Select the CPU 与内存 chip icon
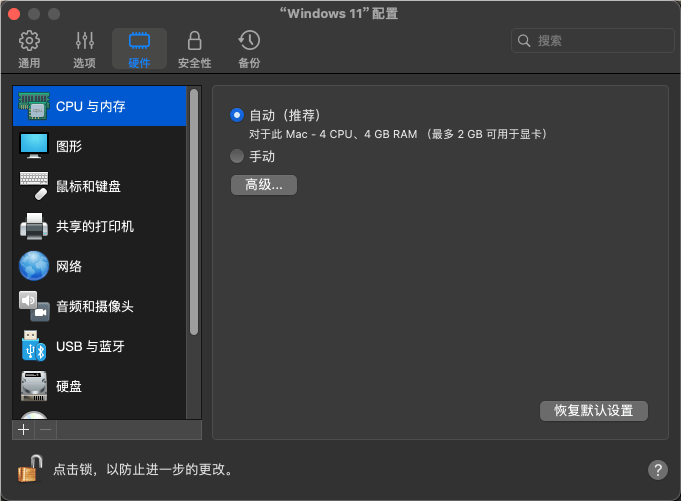The width and height of the screenshot is (681, 501). coord(34,106)
